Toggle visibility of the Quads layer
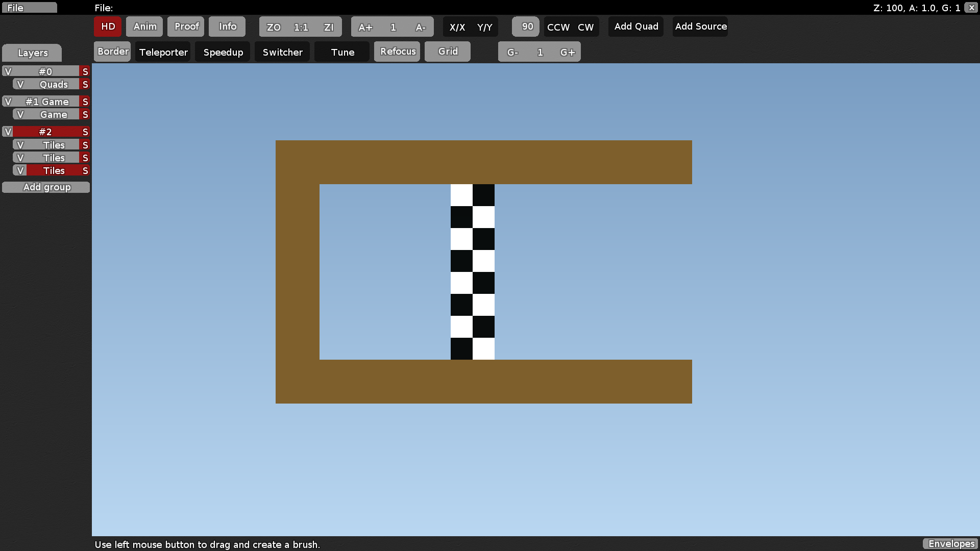This screenshot has width=980, height=551. point(20,84)
